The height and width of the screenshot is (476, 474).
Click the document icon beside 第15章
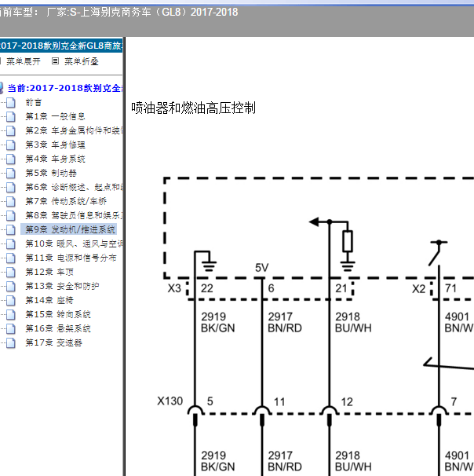[x=11, y=314]
